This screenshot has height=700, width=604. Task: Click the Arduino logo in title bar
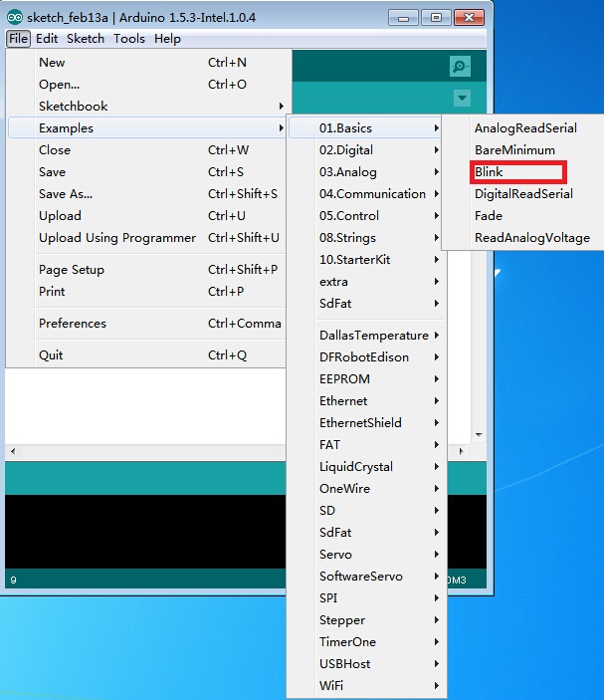pos(15,17)
